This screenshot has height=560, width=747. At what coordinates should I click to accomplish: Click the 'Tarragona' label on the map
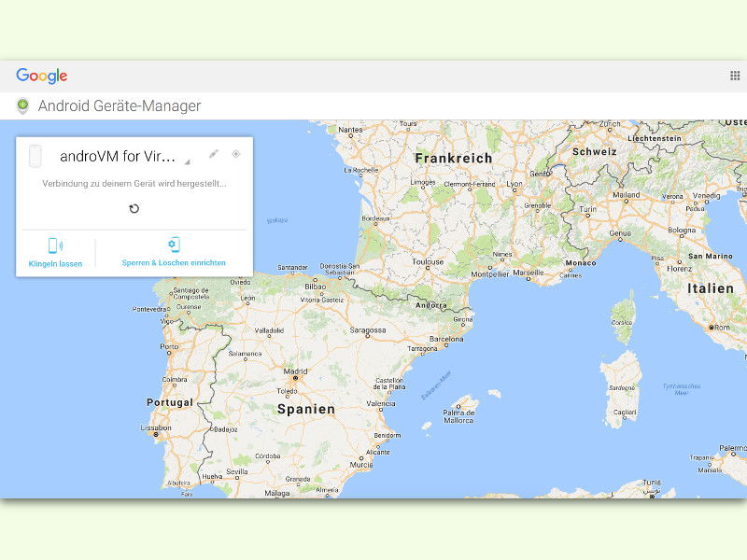click(x=423, y=348)
